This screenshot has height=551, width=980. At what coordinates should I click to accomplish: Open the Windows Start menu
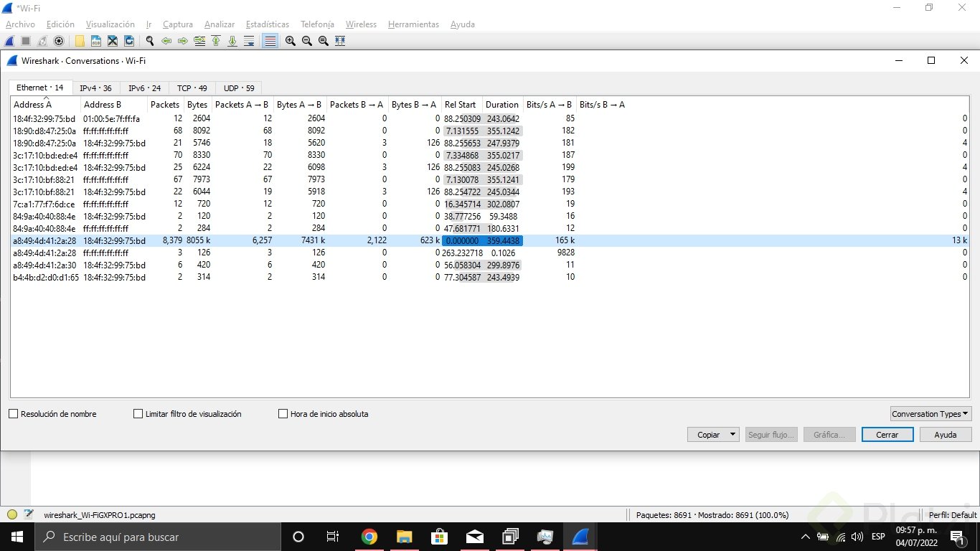tap(17, 537)
